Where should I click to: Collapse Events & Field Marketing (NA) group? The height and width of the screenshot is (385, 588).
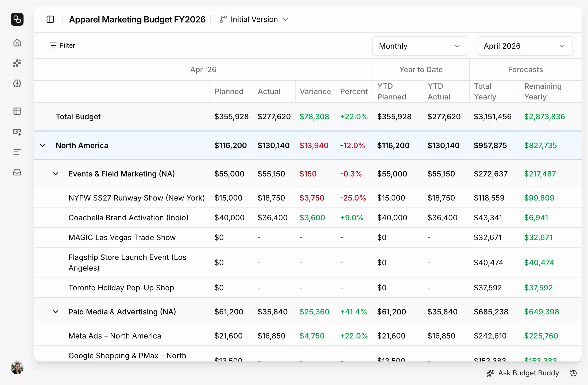(x=56, y=174)
